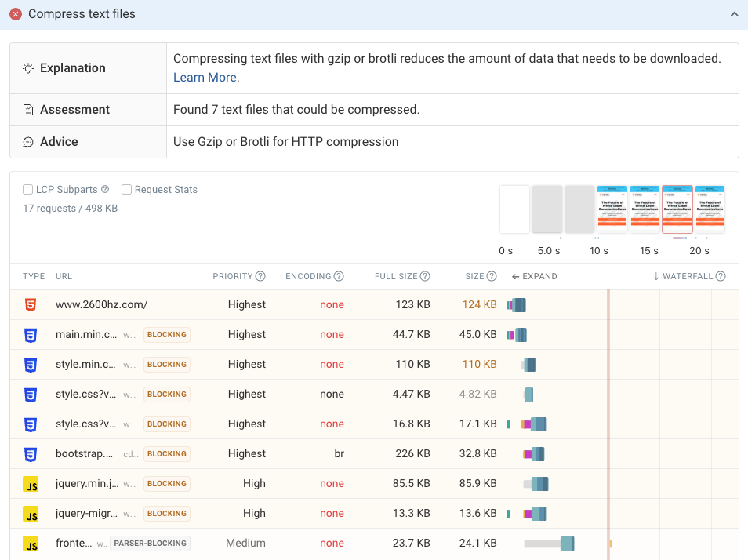Image resolution: width=748 pixels, height=560 pixels.
Task: Open the Learn More link
Action: pyautogui.click(x=205, y=78)
